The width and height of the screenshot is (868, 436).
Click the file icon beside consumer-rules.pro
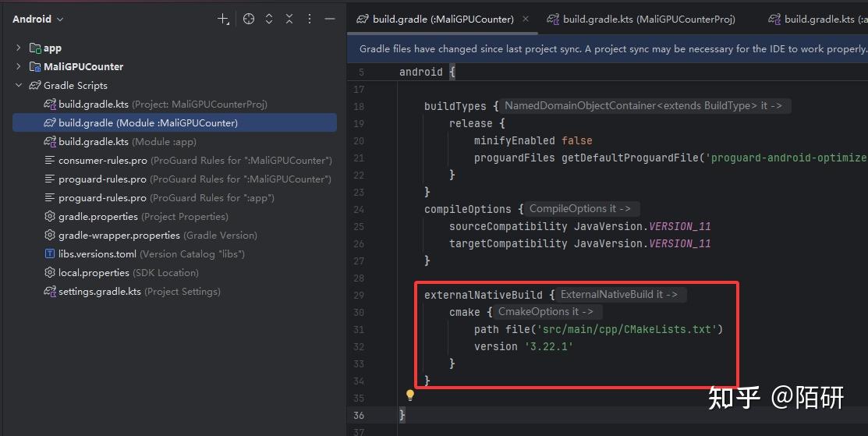point(50,161)
